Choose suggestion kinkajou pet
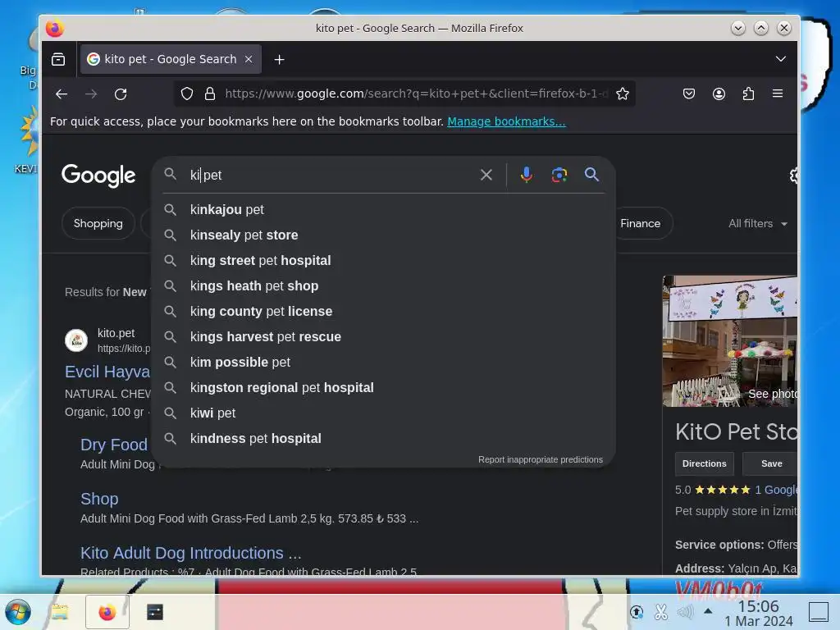The width and height of the screenshot is (840, 630). pos(383,209)
